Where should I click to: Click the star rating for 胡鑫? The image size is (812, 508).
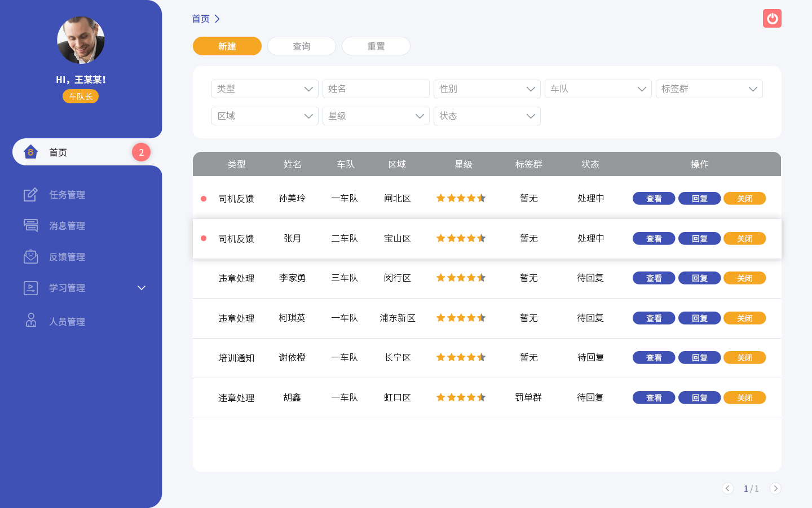pyautogui.click(x=461, y=397)
